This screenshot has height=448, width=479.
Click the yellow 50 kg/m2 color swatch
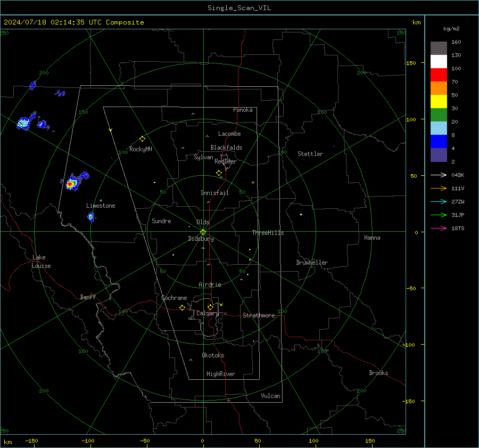(439, 102)
